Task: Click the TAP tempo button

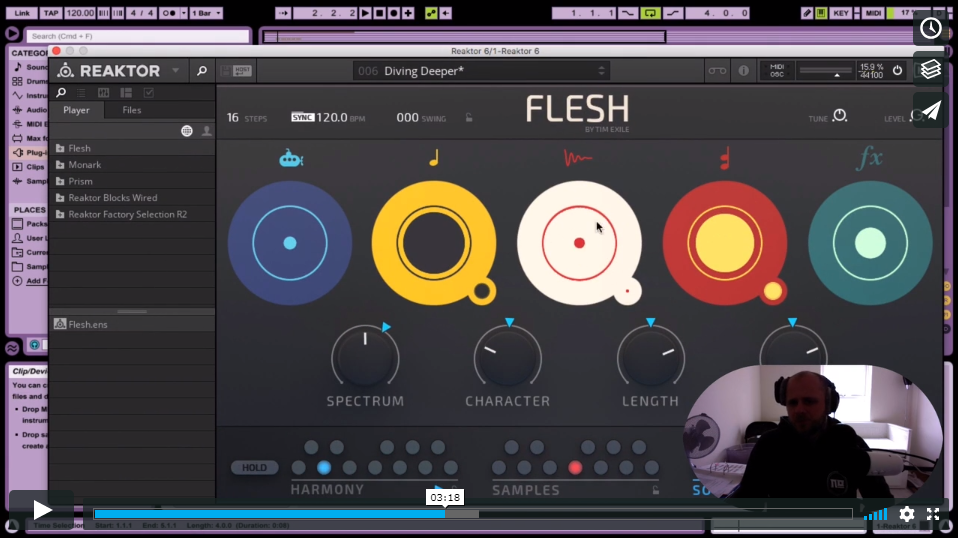Action: click(51, 13)
